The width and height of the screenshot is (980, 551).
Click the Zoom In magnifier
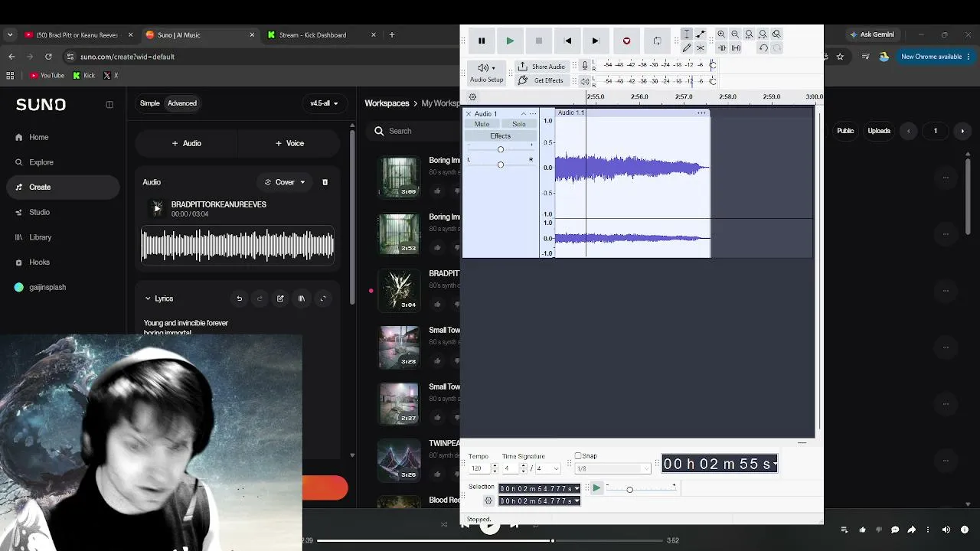point(721,34)
